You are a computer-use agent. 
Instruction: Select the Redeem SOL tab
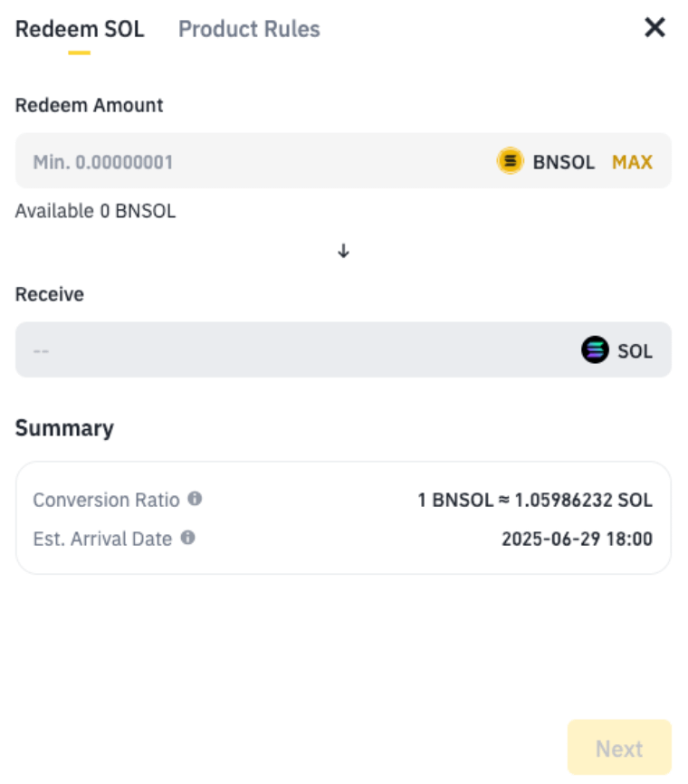pyautogui.click(x=80, y=29)
